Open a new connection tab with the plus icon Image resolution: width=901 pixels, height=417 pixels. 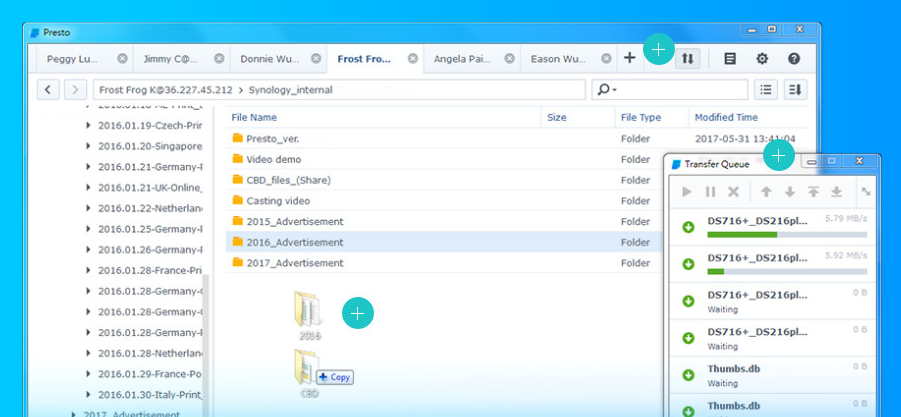pos(630,58)
